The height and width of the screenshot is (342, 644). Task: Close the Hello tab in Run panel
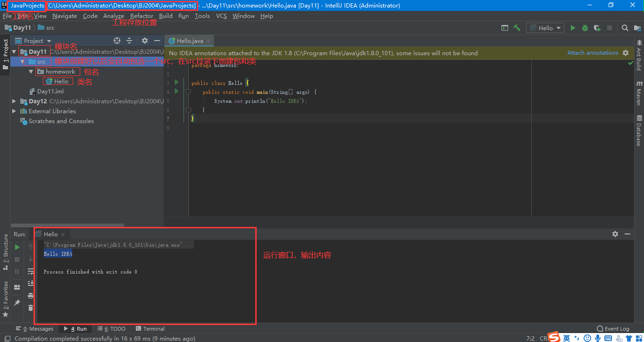(x=63, y=234)
